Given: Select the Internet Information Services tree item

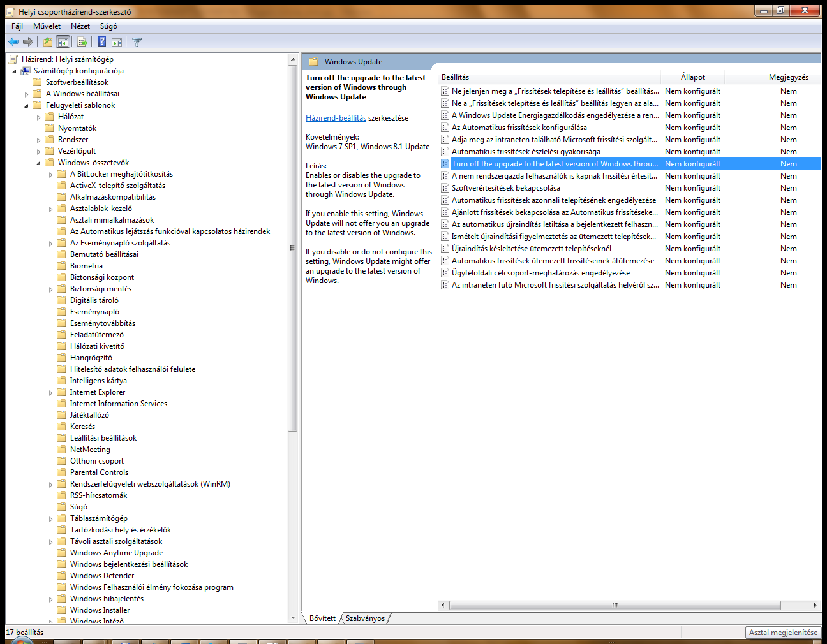Looking at the screenshot, I should coord(119,404).
